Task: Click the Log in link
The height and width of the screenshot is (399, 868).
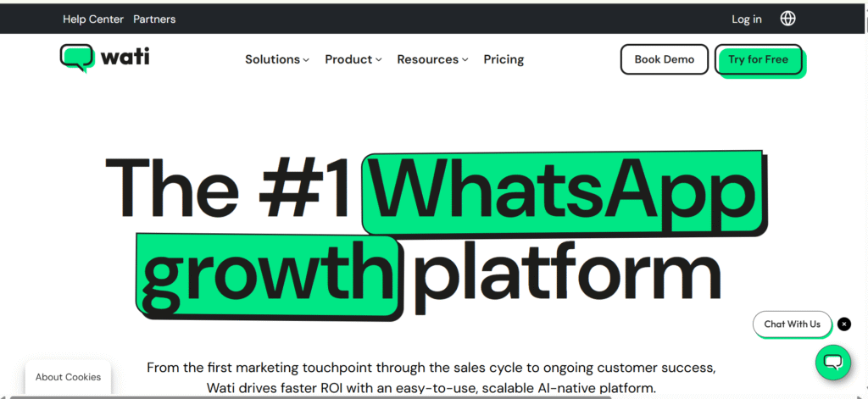Action: click(x=747, y=19)
